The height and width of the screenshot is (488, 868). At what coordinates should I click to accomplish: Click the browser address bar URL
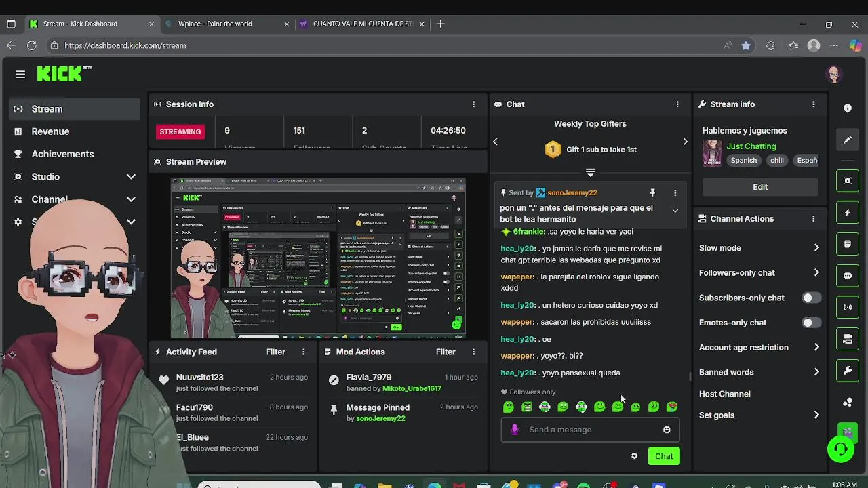tap(125, 45)
